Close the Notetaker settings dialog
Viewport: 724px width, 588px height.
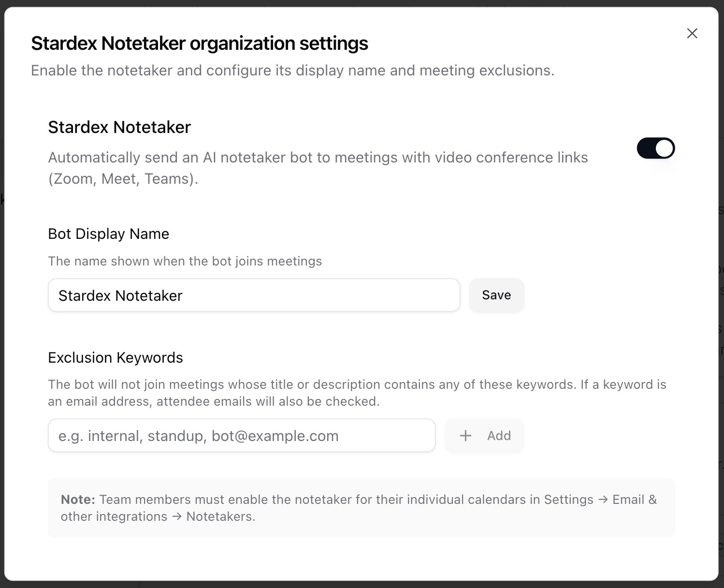[692, 33]
